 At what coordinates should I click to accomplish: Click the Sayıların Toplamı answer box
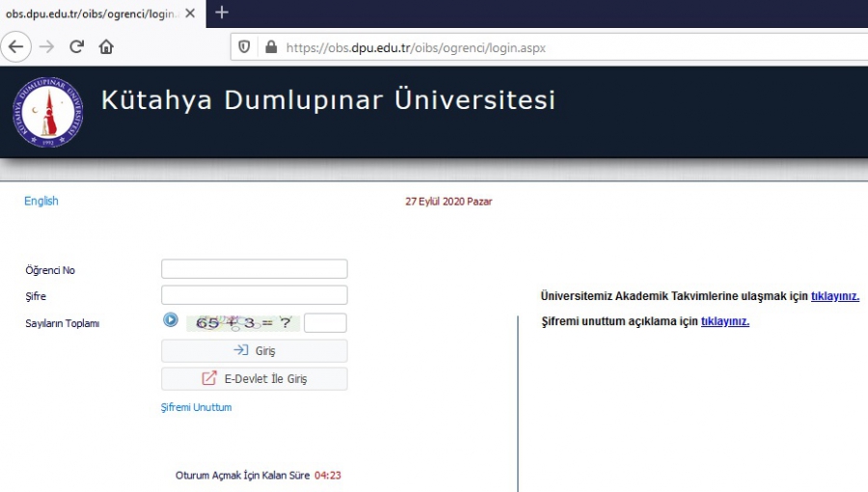[325, 322]
